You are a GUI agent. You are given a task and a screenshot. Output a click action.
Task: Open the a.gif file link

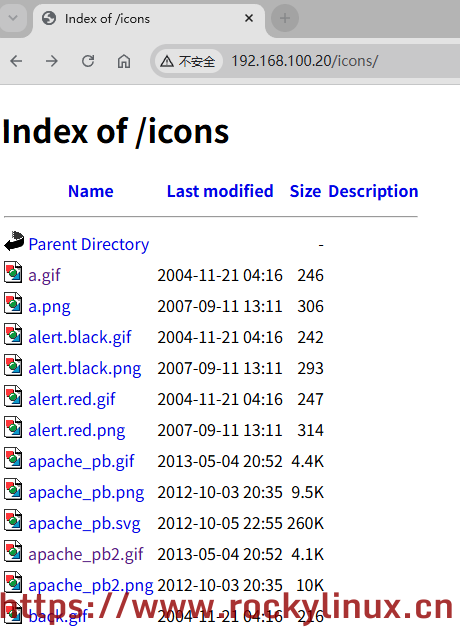pyautogui.click(x=44, y=276)
